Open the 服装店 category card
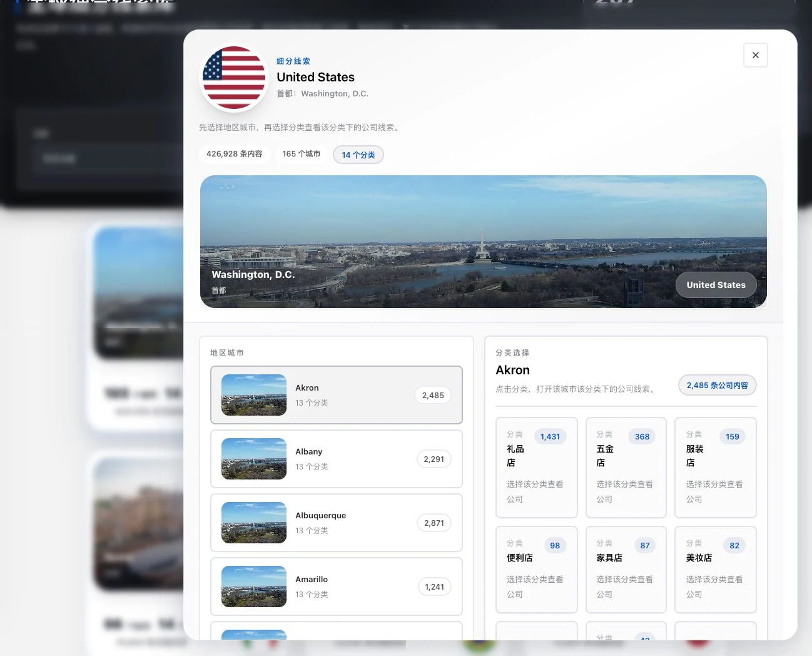Image resolution: width=812 pixels, height=656 pixels. [x=716, y=468]
